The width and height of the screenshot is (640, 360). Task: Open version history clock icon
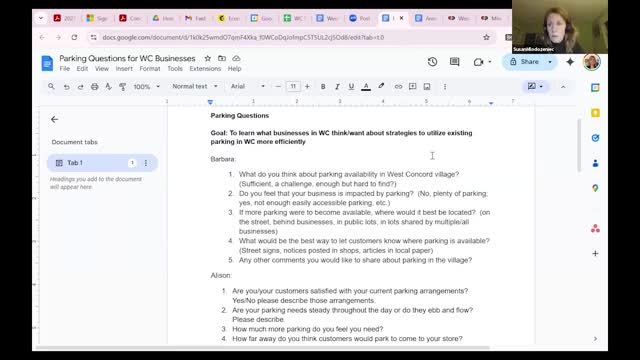pyautogui.click(x=432, y=62)
